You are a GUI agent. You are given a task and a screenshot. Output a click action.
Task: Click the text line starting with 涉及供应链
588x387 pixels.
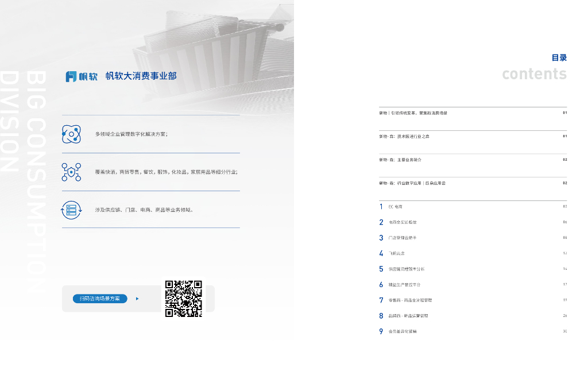tap(144, 210)
